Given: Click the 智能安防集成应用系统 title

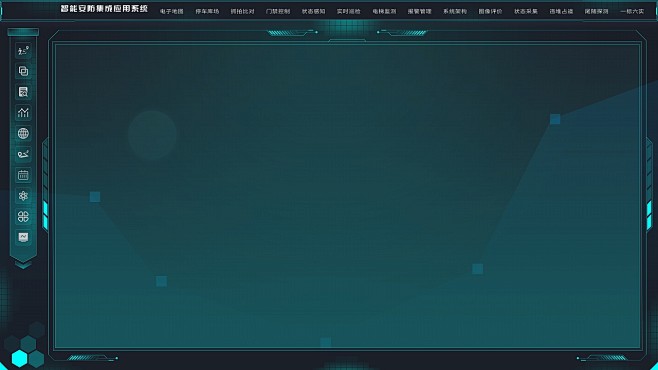Looking at the screenshot, I should click(x=104, y=8).
